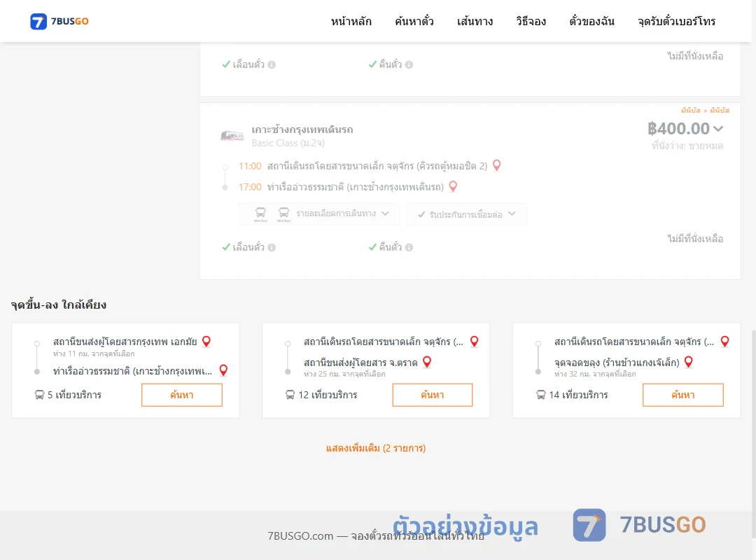Open ตั๋วของฉัน navigation item
756x560 pixels.
(x=591, y=21)
